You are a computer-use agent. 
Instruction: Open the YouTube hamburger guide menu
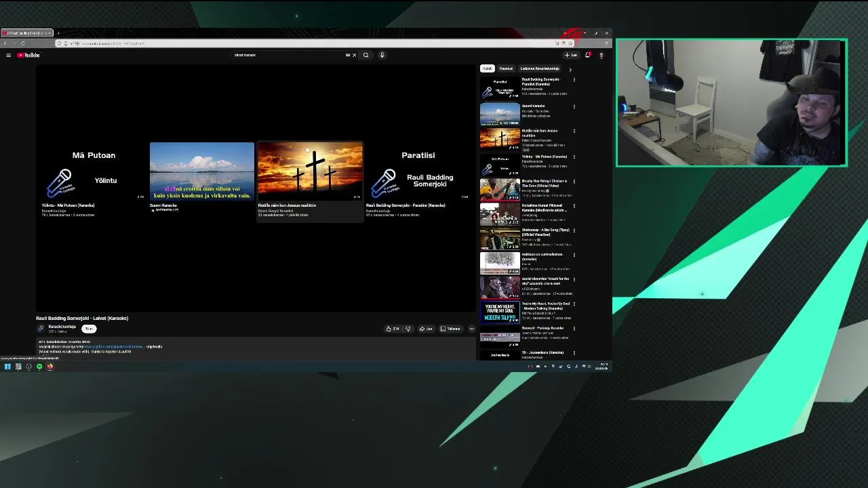(x=8, y=55)
